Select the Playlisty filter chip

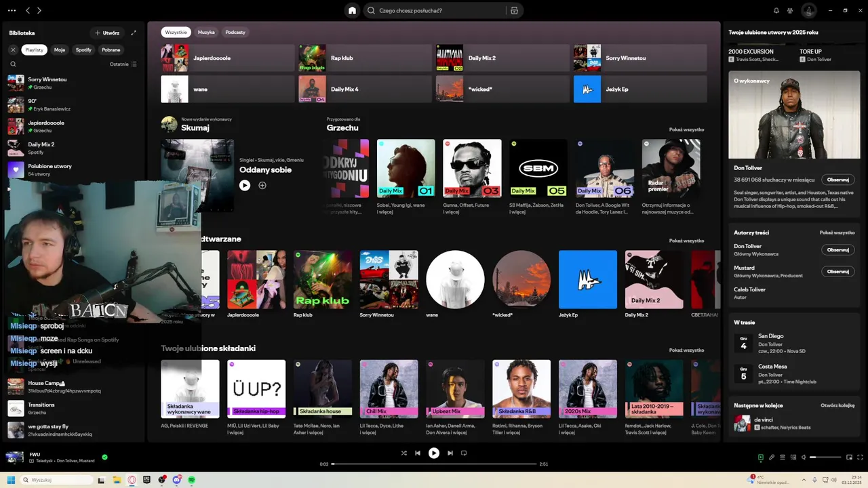coord(34,49)
